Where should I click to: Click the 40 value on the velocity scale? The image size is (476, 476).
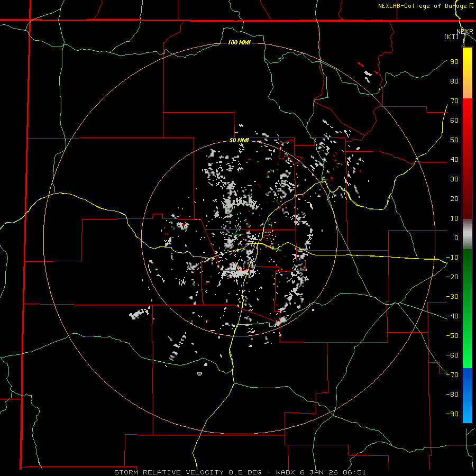[x=454, y=159]
